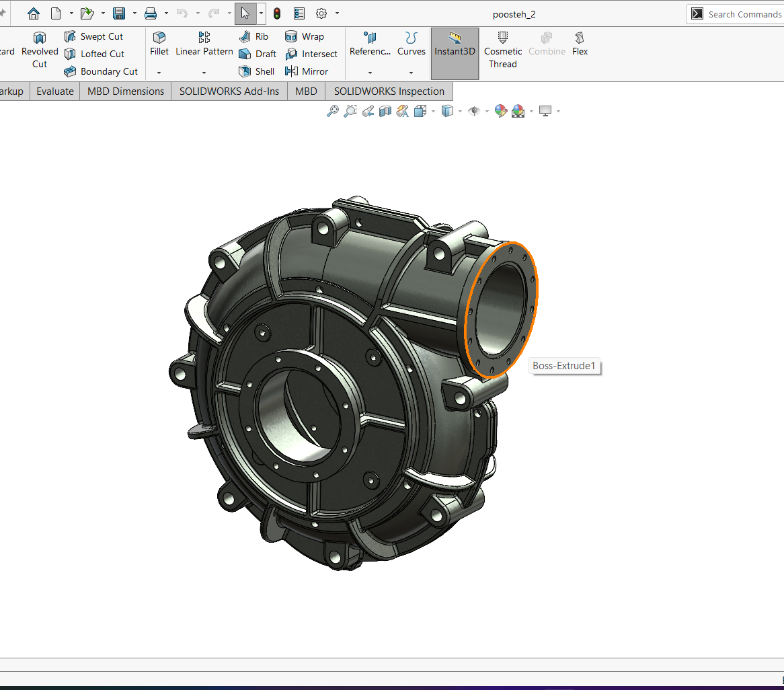The image size is (784, 690).
Task: Toggle the Select cursor tool
Action: 245,13
